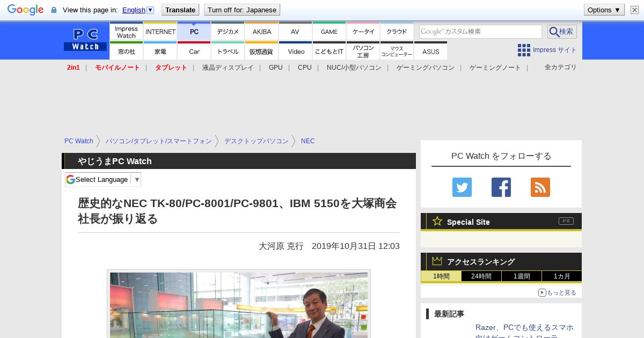This screenshot has height=338, width=644.
Task: Open the Car nav item
Action: (x=194, y=52)
